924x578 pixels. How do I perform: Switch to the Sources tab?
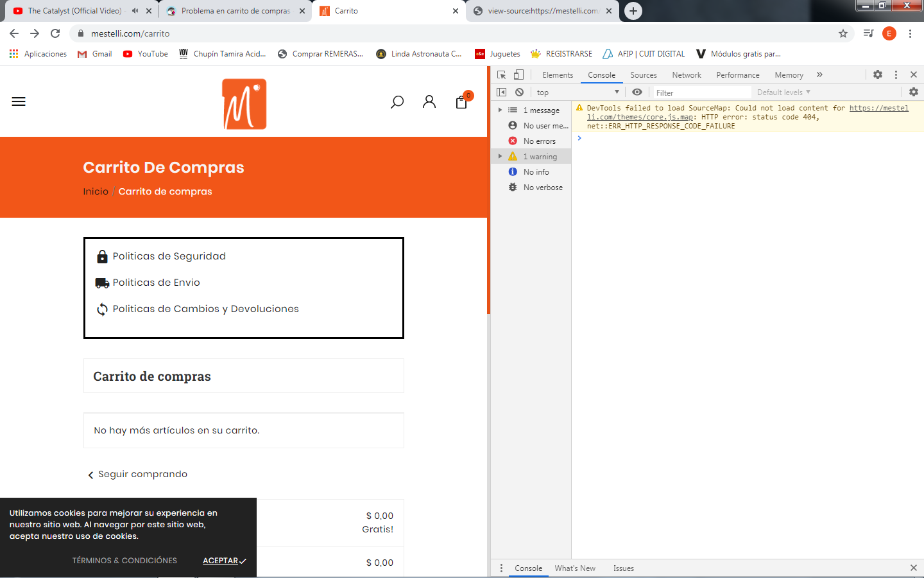644,75
